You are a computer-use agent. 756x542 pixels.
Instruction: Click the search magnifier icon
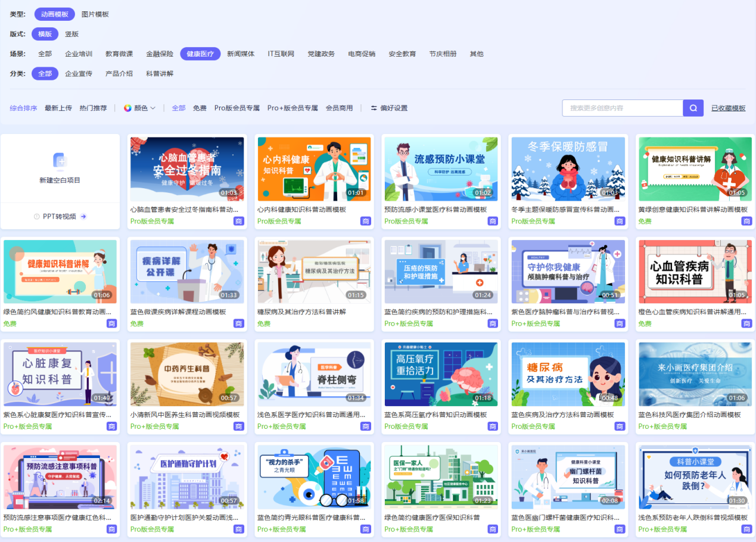pos(692,108)
